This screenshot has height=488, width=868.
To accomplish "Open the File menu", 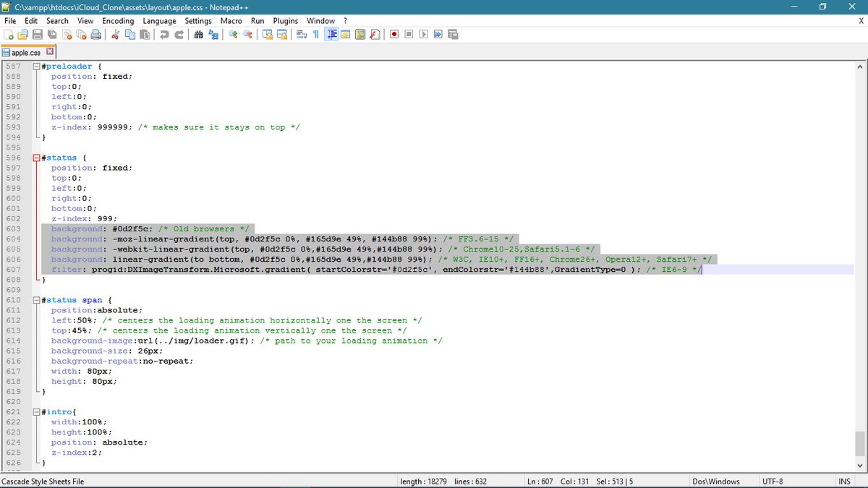I will click(x=11, y=21).
